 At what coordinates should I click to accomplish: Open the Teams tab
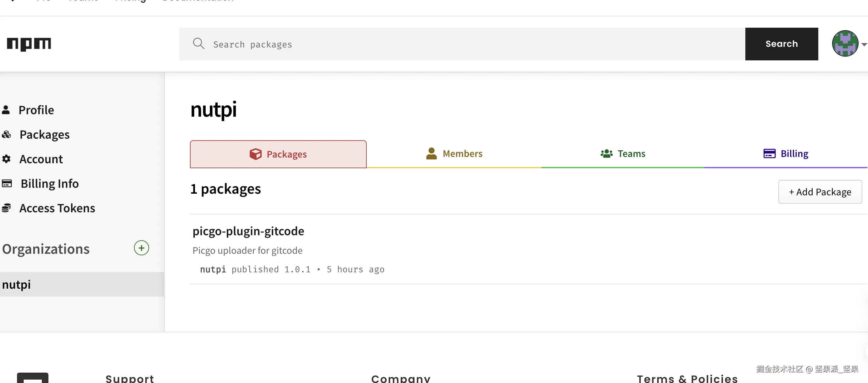coord(623,153)
